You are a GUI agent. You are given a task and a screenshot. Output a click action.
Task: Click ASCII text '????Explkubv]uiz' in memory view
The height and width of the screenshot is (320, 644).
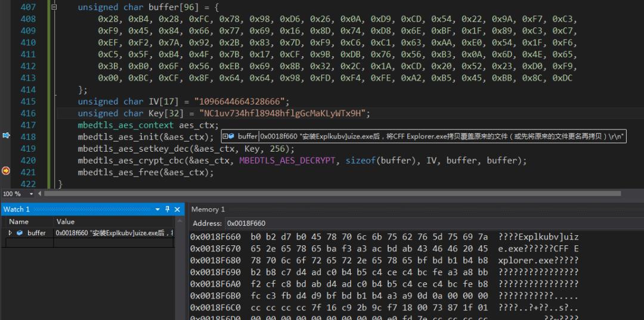click(538, 237)
